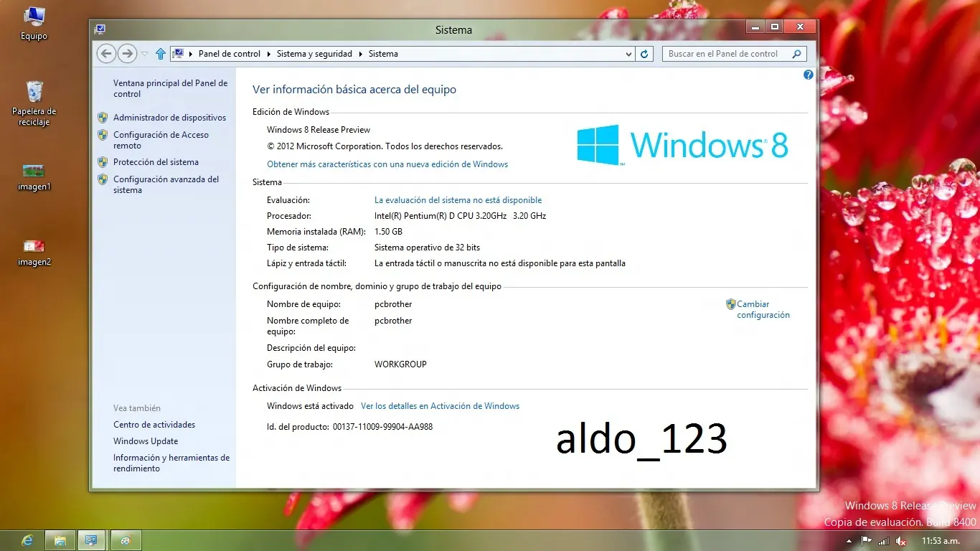
Task: Open Ventana principal del Panel de control
Action: click(170, 88)
